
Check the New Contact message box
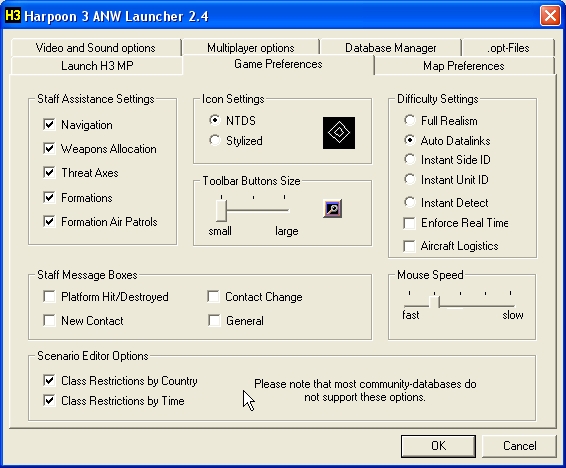pyautogui.click(x=49, y=320)
